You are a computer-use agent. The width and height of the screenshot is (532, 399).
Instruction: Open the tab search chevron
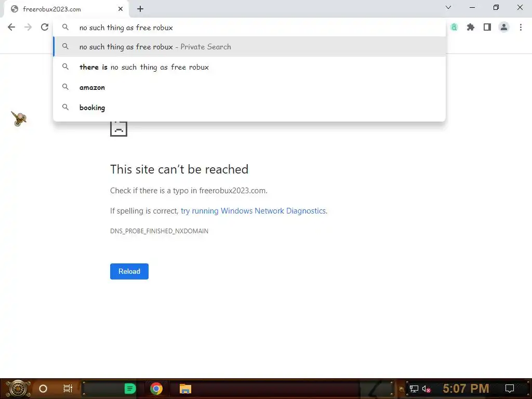click(448, 7)
